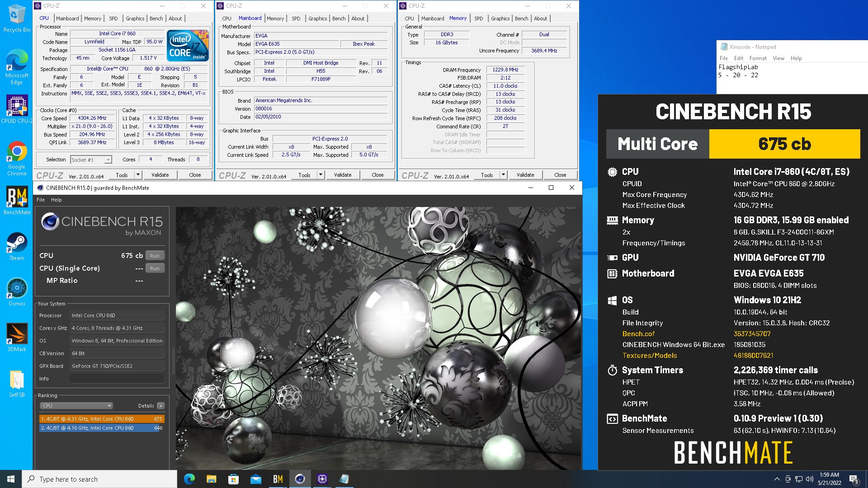Open the Format menu in Notepad
The height and width of the screenshot is (488, 868).
pyautogui.click(x=758, y=58)
